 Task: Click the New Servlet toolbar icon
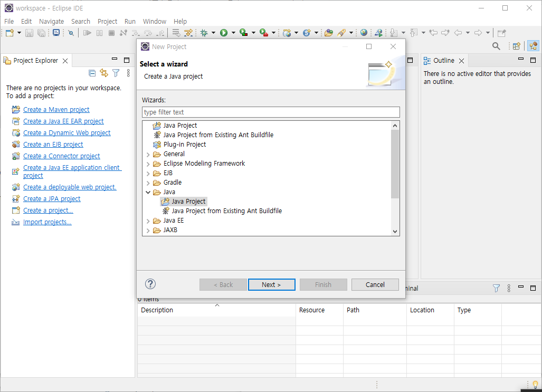point(307,33)
